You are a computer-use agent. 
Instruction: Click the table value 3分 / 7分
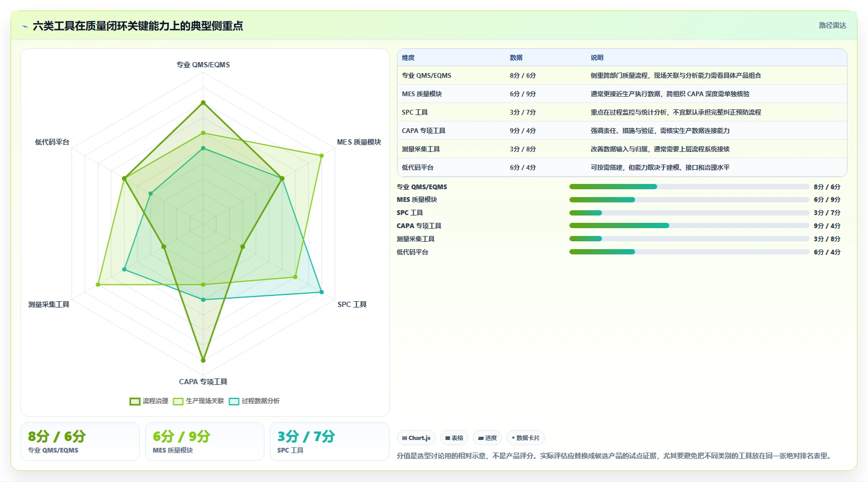pyautogui.click(x=523, y=112)
